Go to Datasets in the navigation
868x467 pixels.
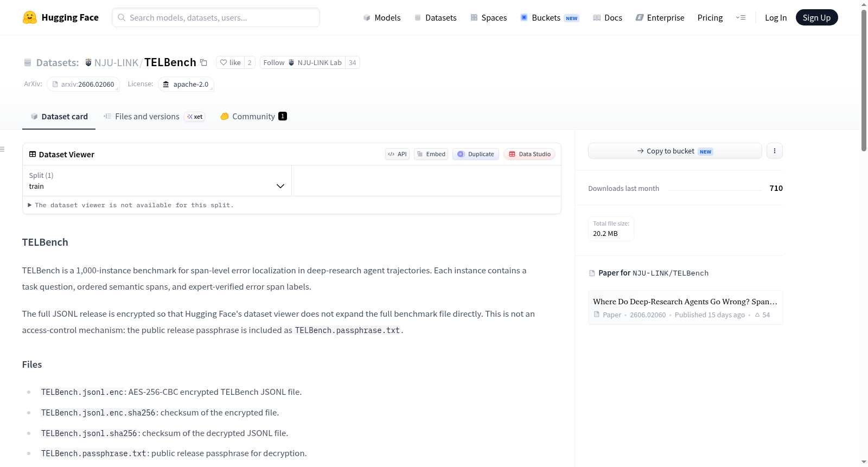point(435,17)
